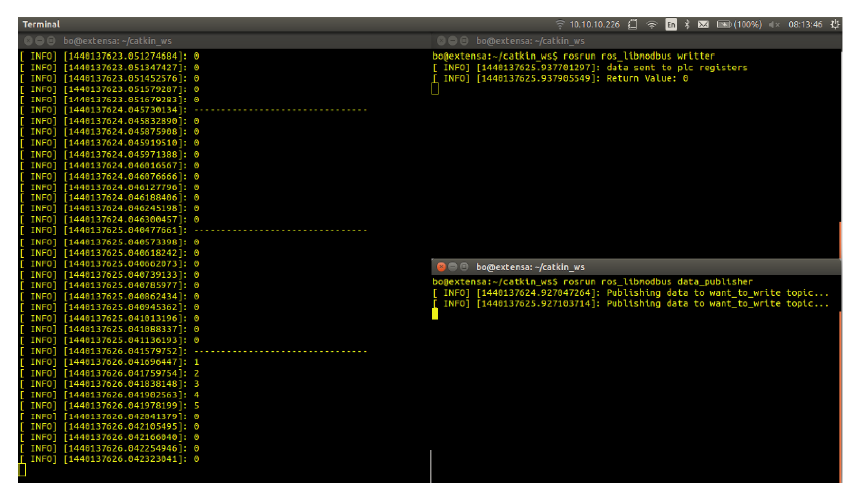Click the SD card storage indicator icon
The height and width of the screenshot is (489, 868).
pyautogui.click(x=632, y=24)
